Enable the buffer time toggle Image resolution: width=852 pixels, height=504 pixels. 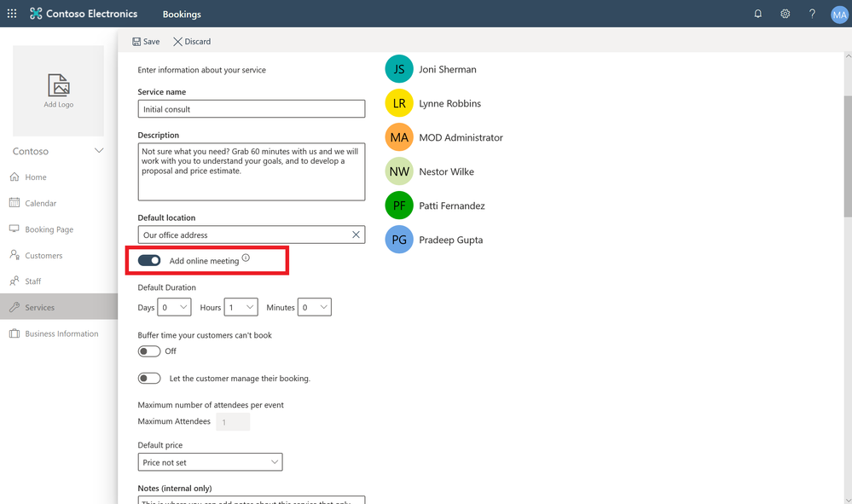tap(149, 351)
